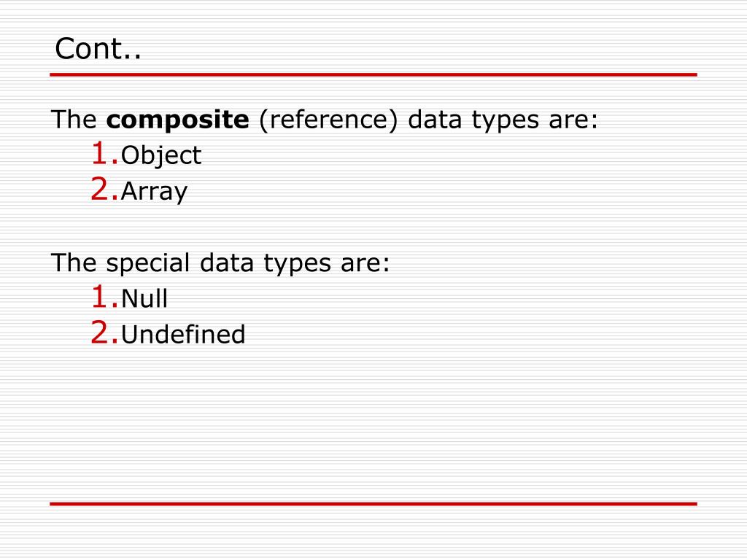Viewport: 747px width, 560px height.
Task: Select the "Undefined" list item
Action: point(183,335)
